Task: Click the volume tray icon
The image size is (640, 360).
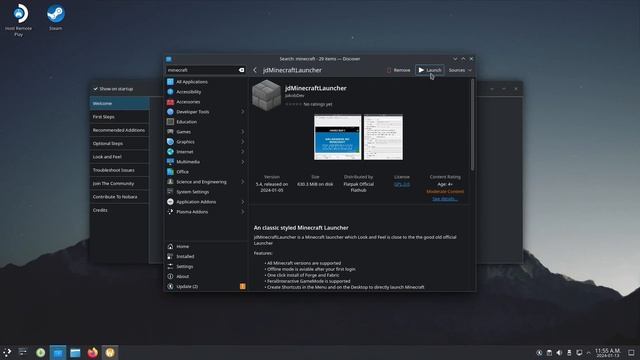Action: pos(559,353)
